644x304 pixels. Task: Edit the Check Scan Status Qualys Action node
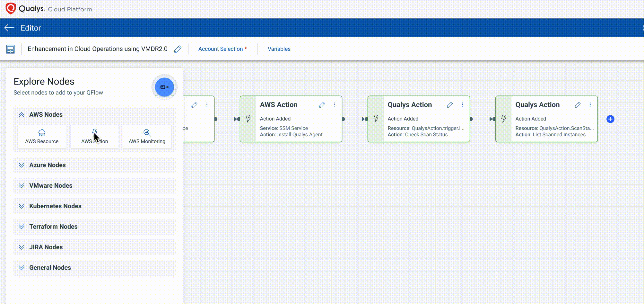click(x=450, y=105)
